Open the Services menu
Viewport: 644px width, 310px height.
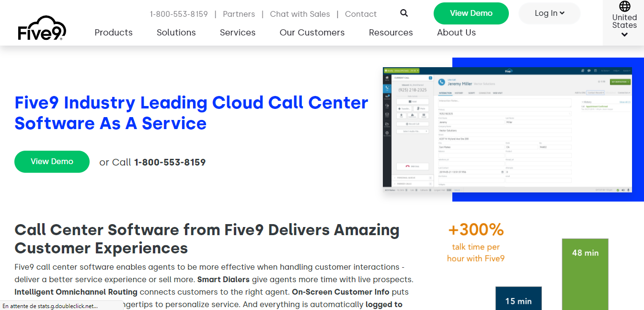238,33
